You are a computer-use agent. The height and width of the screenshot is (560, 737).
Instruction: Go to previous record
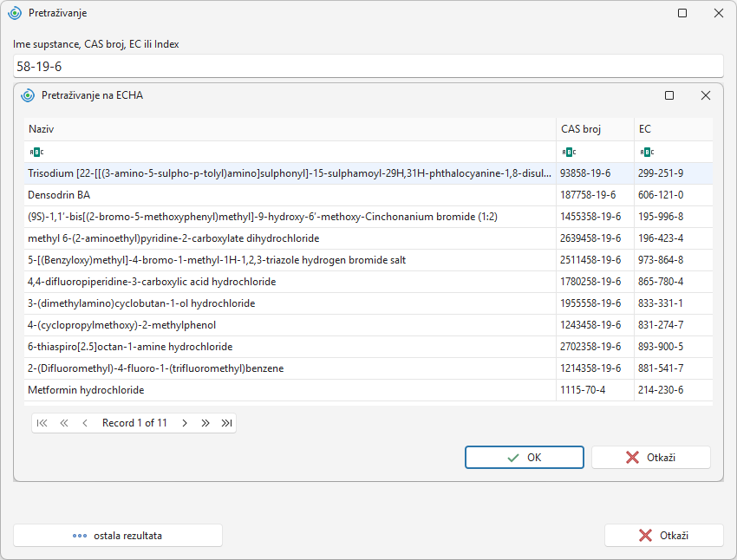coord(85,423)
